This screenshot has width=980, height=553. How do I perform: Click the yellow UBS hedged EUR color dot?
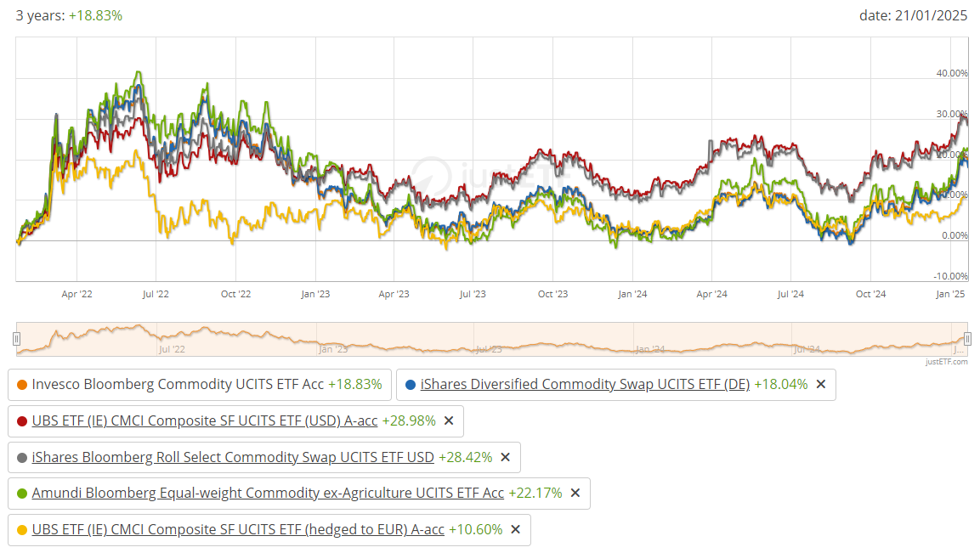point(22,530)
